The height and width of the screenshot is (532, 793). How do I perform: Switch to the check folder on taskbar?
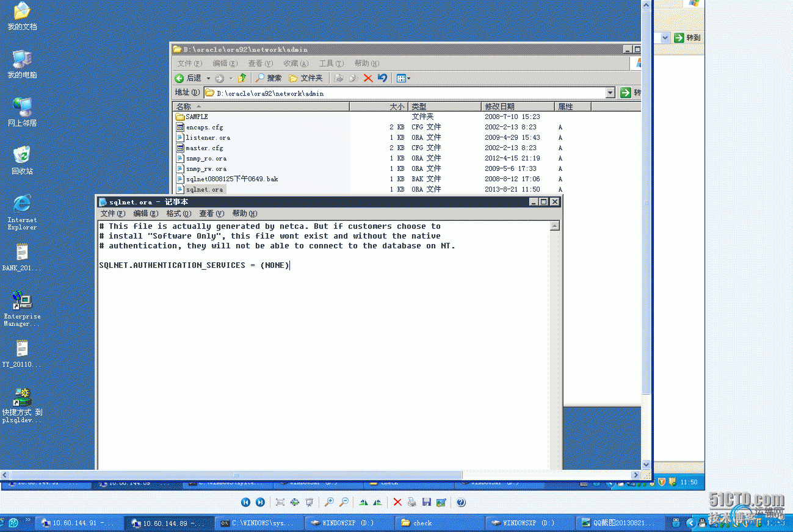440,523
